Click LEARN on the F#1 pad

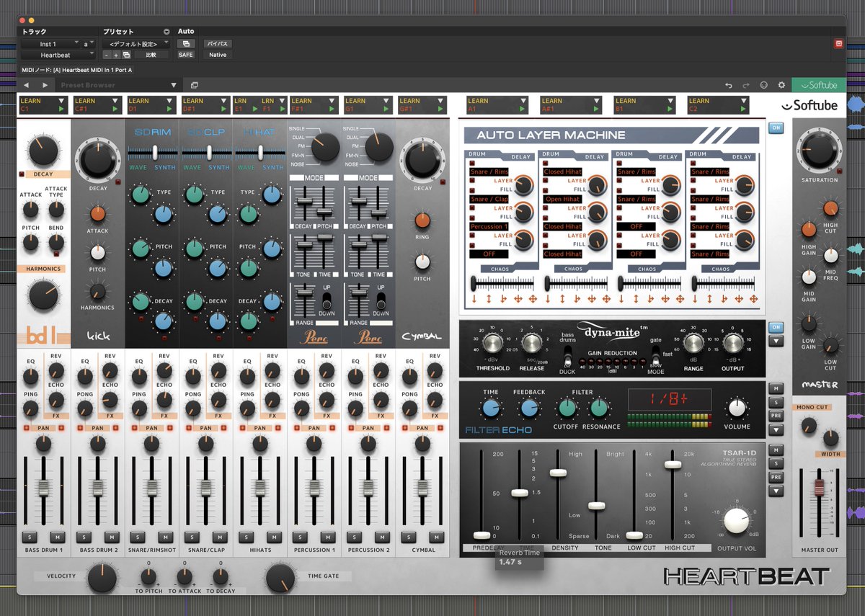point(303,101)
